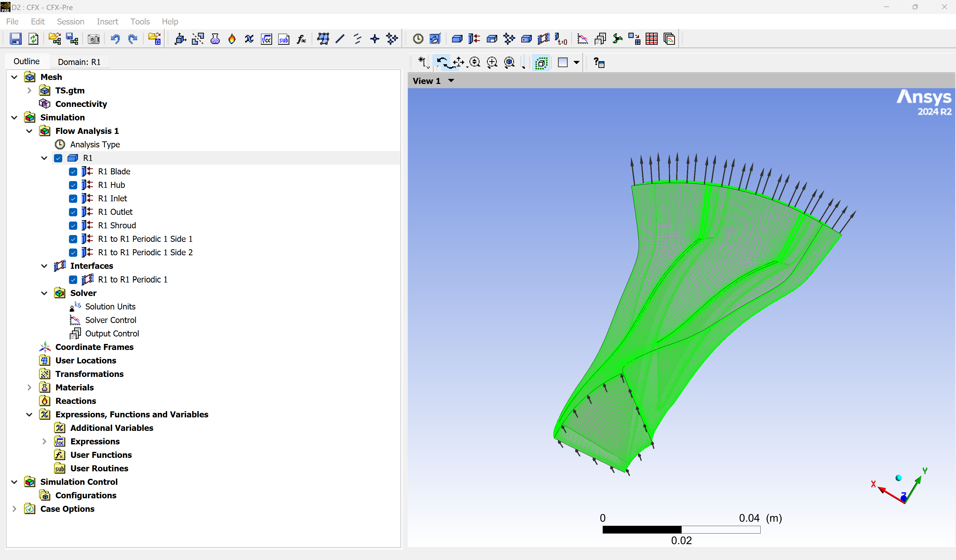Click the Line toolbar icon

[340, 39]
